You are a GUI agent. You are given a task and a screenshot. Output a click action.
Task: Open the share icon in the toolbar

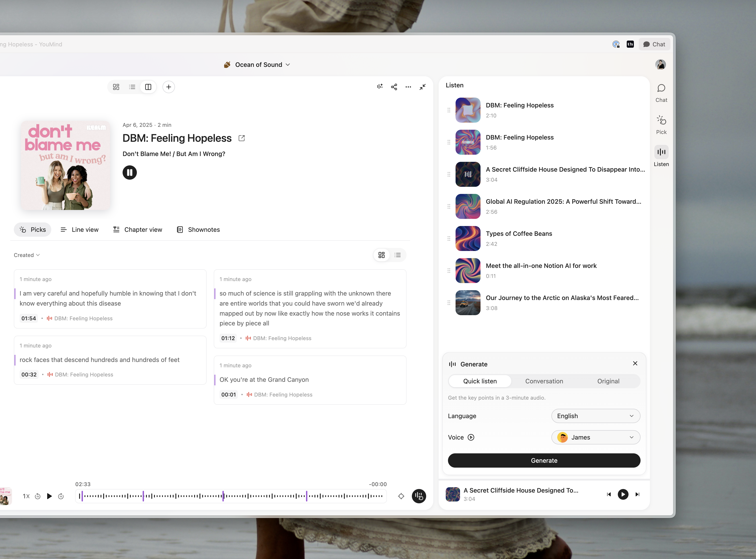click(x=394, y=87)
